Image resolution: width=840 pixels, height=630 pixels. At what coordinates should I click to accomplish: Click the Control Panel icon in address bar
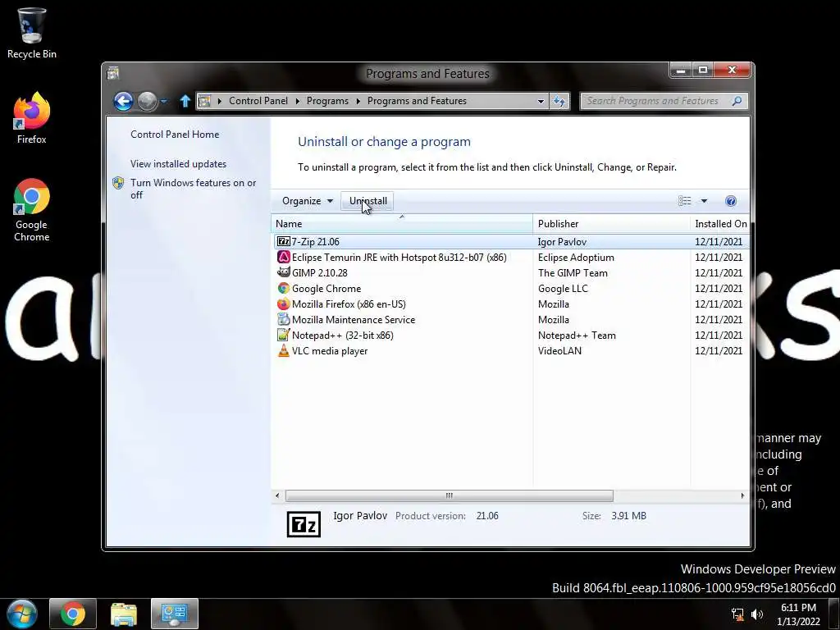tap(204, 101)
